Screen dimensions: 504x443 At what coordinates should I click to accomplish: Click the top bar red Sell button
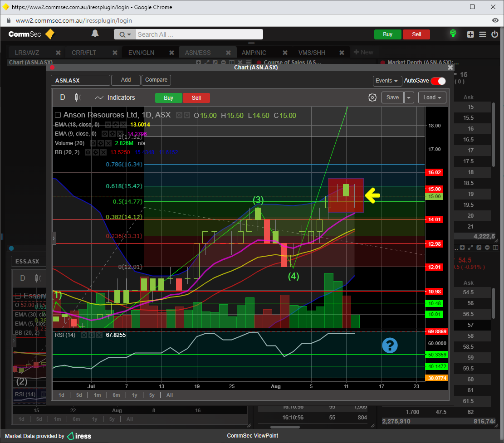pyautogui.click(x=416, y=34)
